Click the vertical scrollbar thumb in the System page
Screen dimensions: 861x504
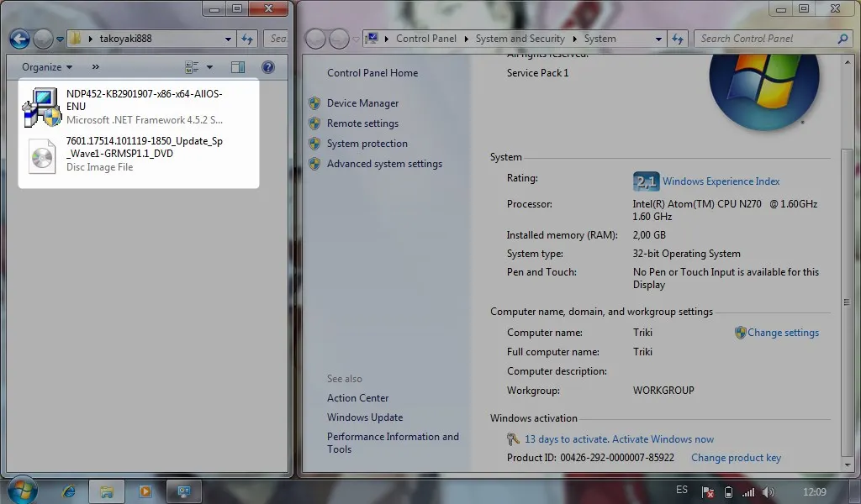point(847,302)
